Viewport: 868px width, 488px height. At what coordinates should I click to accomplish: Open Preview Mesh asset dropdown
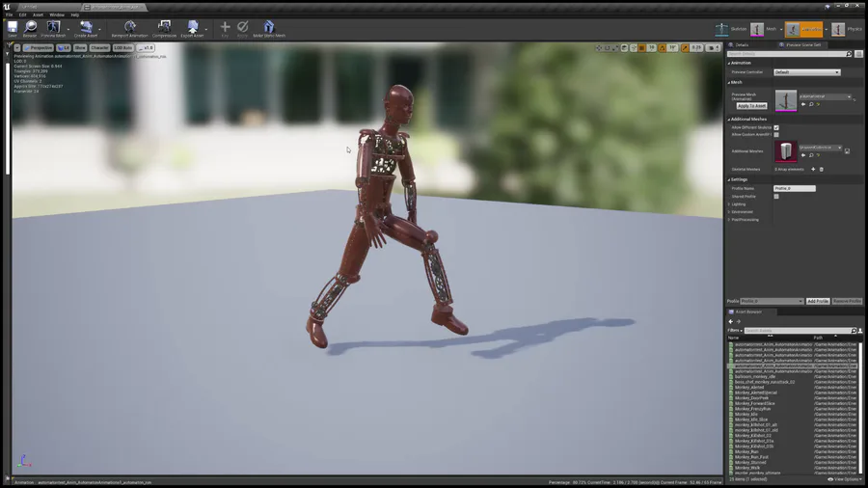click(x=825, y=96)
